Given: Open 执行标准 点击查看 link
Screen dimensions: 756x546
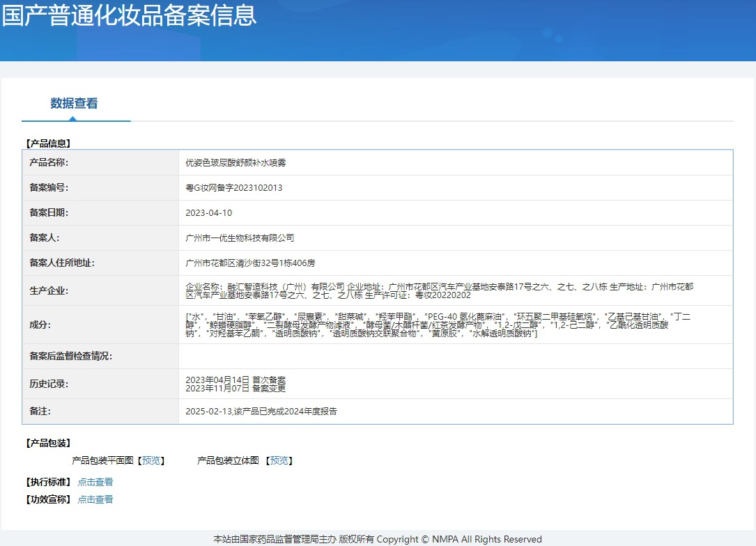Looking at the screenshot, I should [x=95, y=482].
